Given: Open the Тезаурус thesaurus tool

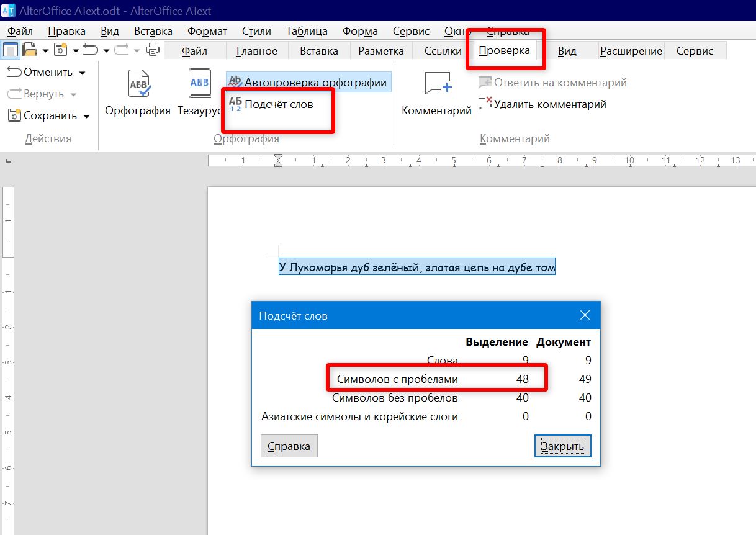Looking at the screenshot, I should [x=199, y=85].
